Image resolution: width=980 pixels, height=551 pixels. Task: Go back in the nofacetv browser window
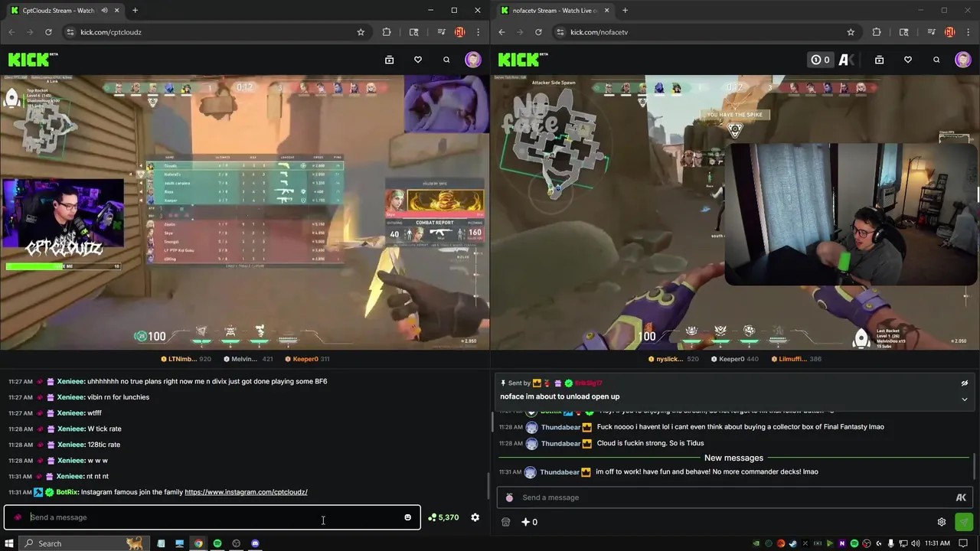tap(501, 32)
